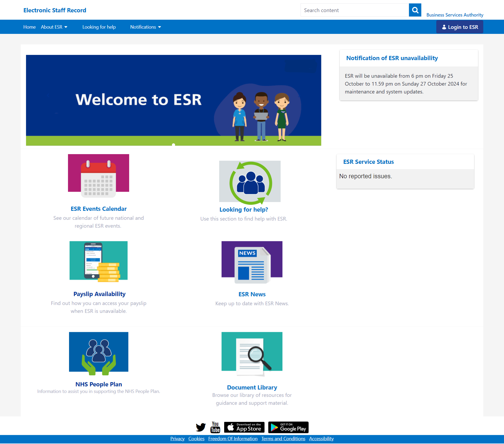504x444 pixels.
Task: Open the Twitter bird icon
Action: click(201, 427)
